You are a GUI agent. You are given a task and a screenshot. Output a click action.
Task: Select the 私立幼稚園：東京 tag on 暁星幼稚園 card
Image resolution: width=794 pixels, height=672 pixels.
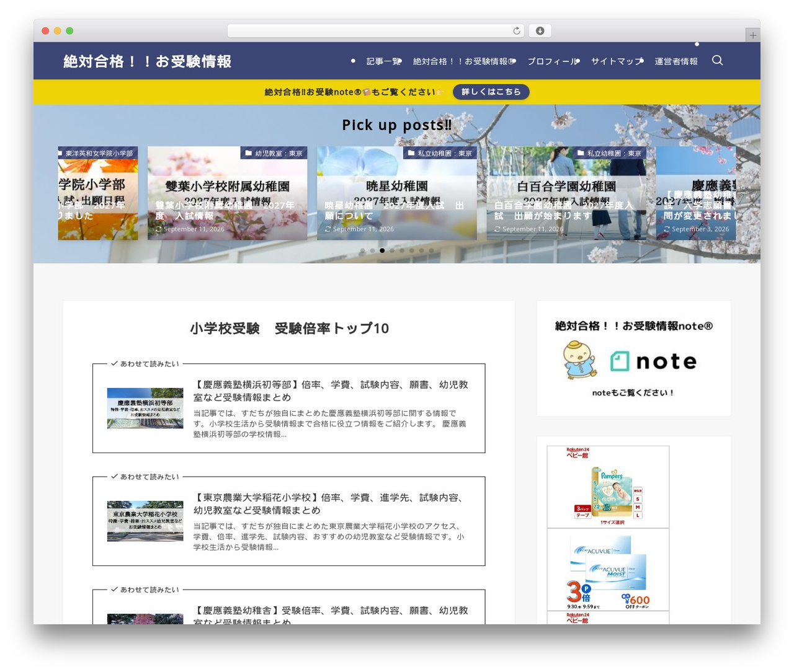pos(440,153)
